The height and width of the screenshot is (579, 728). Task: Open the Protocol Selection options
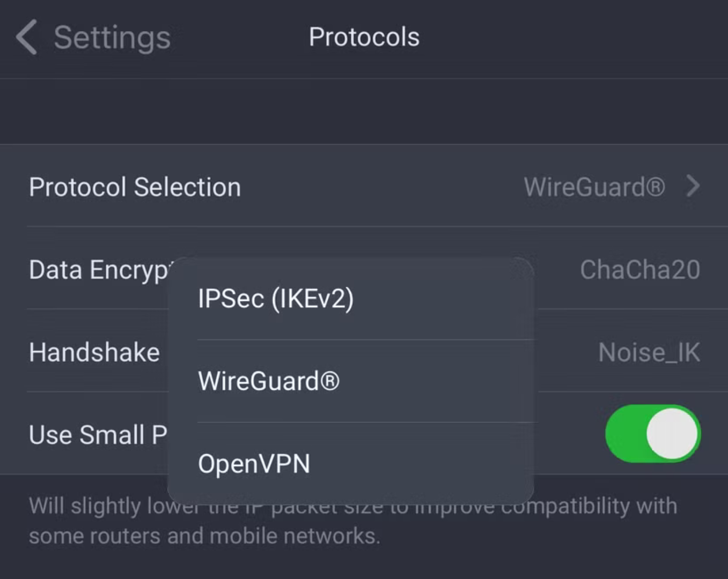click(x=135, y=187)
